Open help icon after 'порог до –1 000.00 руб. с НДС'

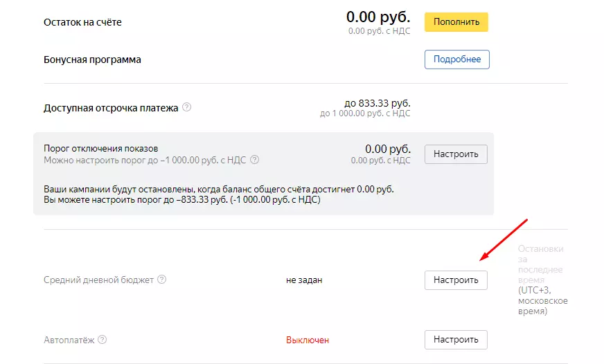coord(255,159)
